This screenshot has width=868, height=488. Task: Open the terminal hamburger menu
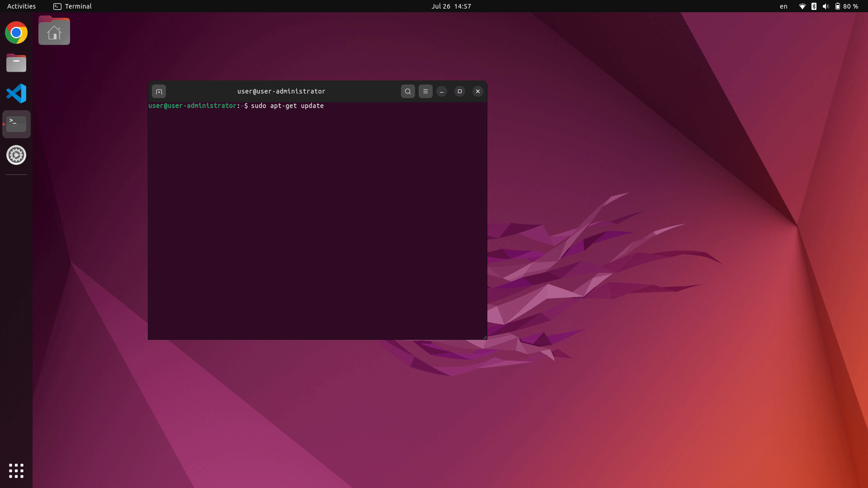tap(425, 91)
